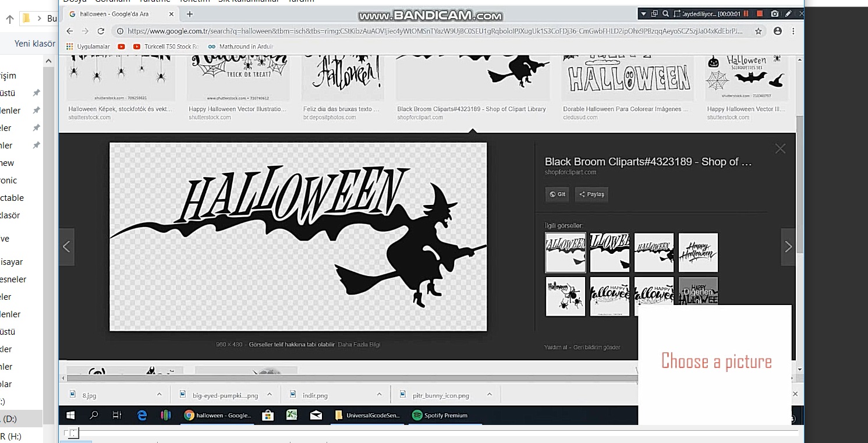Screen dimensions: 868x443
Task: Close the Chrome downloads bar
Action: (795, 394)
